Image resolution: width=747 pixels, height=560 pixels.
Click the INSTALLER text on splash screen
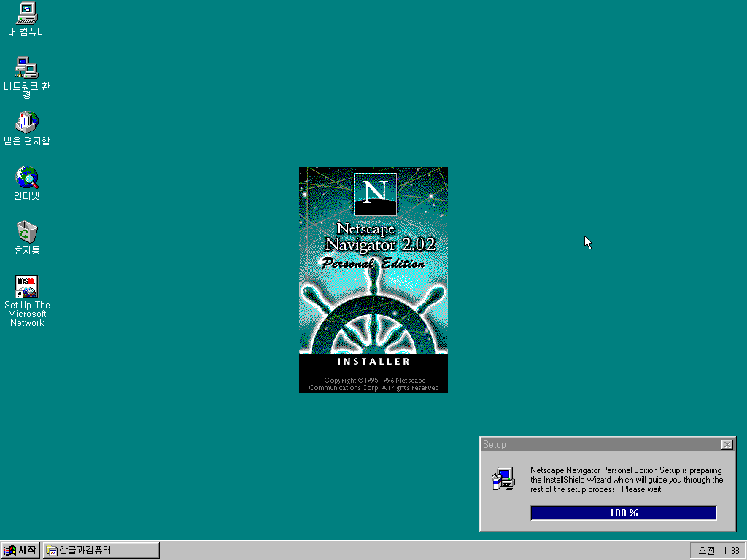tap(373, 362)
